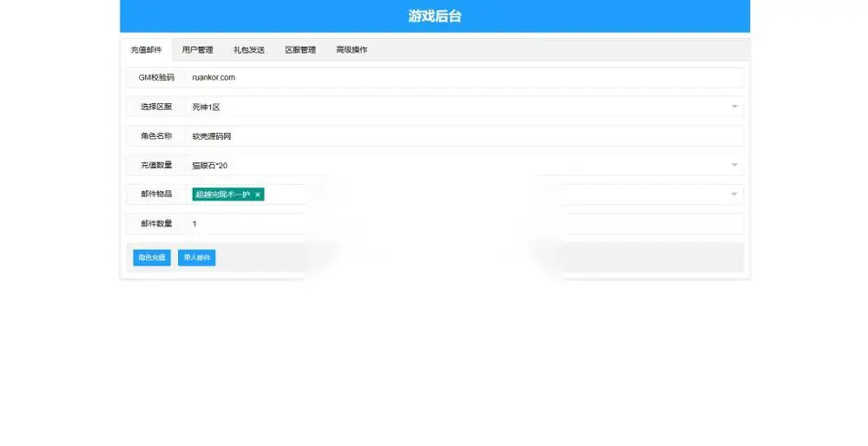The width and height of the screenshot is (868, 446).
Task: Expand the 充值数量 dropdown showing 猫眼石*20
Action: pyautogui.click(x=464, y=166)
